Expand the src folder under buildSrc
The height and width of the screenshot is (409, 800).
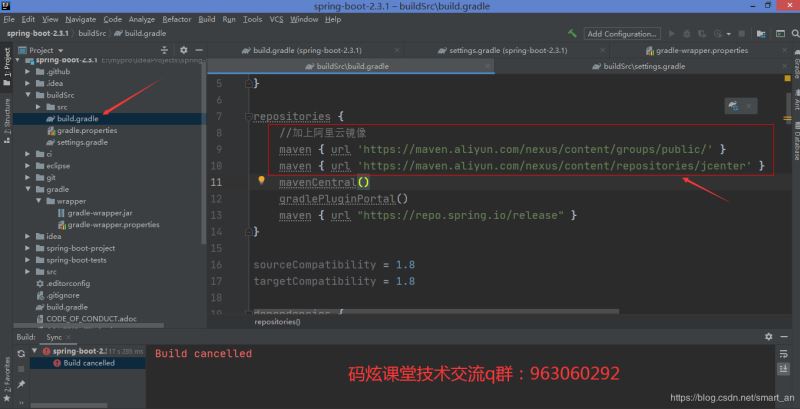[x=38, y=107]
